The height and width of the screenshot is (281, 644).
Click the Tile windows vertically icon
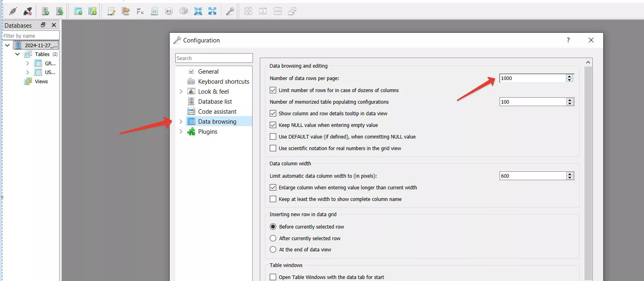tap(278, 11)
